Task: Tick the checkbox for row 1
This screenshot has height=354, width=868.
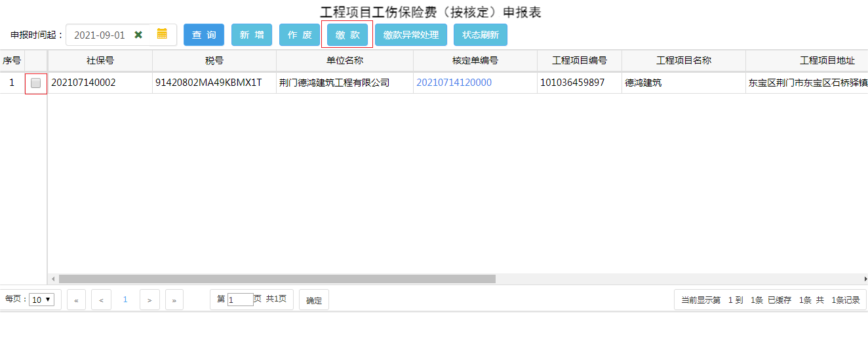Action: click(x=36, y=83)
